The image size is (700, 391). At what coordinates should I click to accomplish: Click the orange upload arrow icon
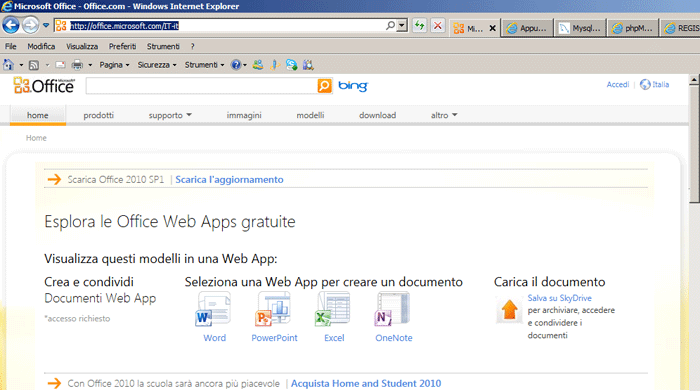pyautogui.click(x=509, y=310)
